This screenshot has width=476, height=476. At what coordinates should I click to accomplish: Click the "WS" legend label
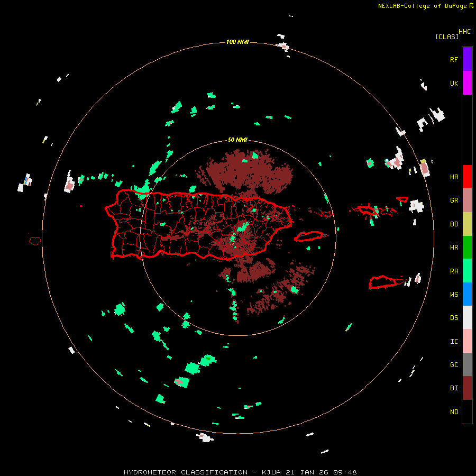pyautogui.click(x=454, y=294)
